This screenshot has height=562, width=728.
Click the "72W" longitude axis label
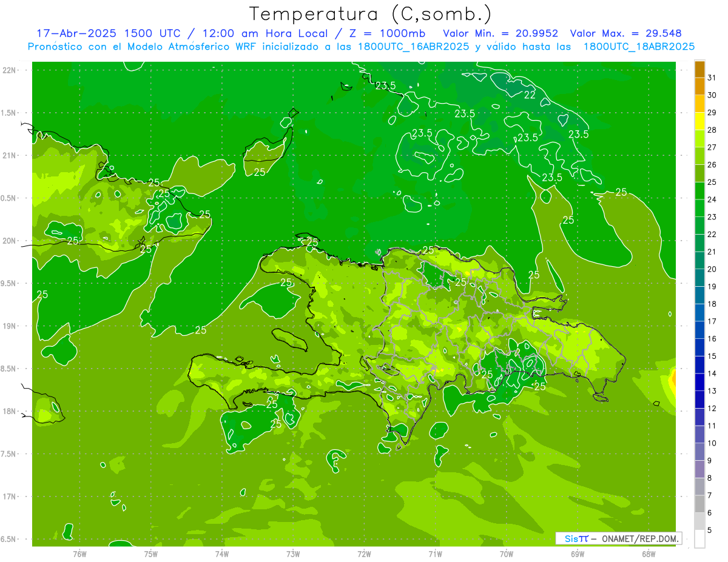tap(364, 554)
